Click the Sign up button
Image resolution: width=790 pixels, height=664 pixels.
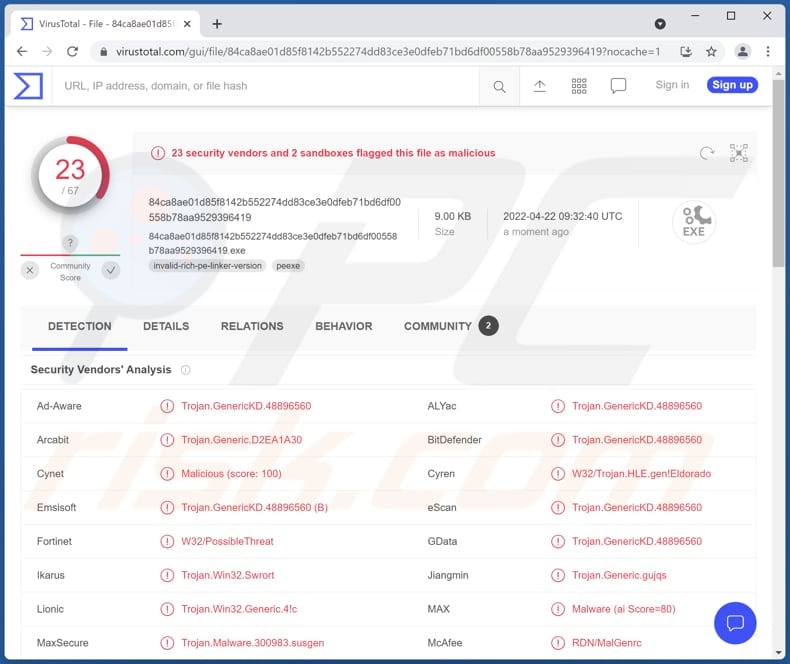coord(732,85)
